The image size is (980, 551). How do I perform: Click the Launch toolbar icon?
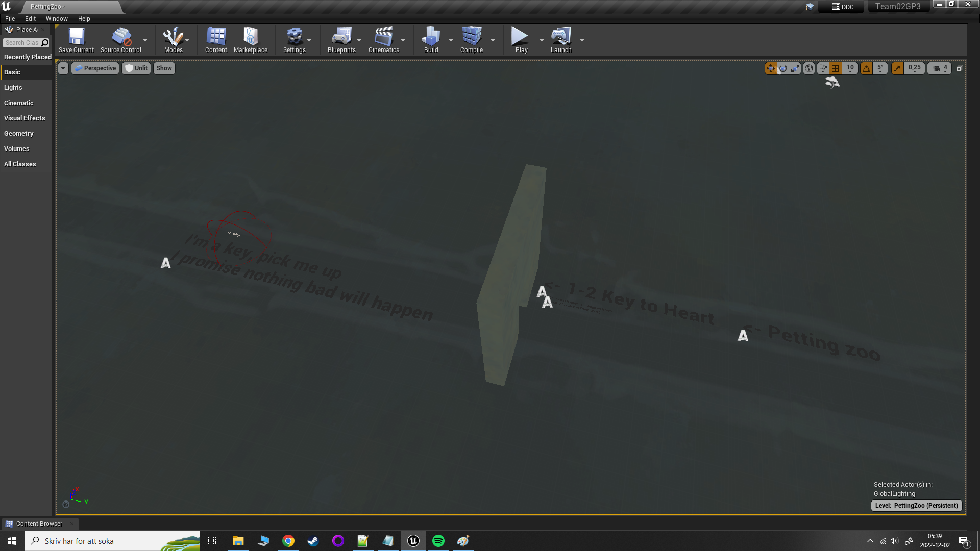click(x=560, y=40)
